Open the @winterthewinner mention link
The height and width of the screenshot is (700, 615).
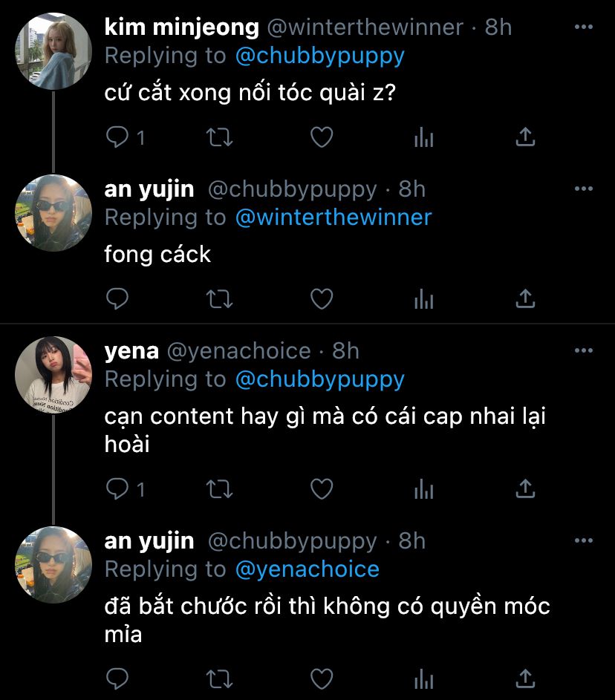tap(333, 217)
